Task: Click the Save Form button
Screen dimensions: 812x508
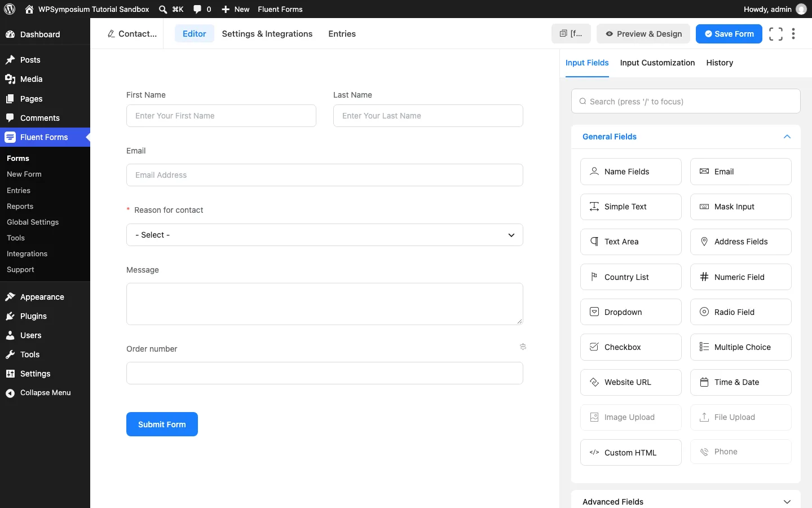Action: pyautogui.click(x=729, y=34)
